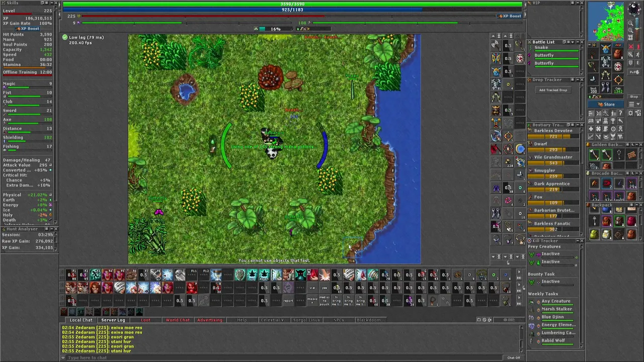This screenshot has height=362, width=644.
Task: Toggle the Chat Off button
Action: (514, 358)
